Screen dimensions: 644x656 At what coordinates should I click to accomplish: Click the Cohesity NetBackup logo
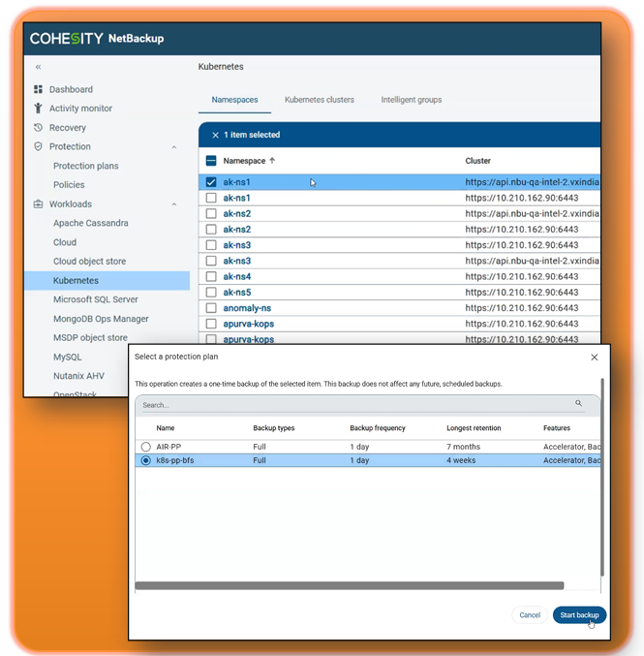tap(97, 39)
